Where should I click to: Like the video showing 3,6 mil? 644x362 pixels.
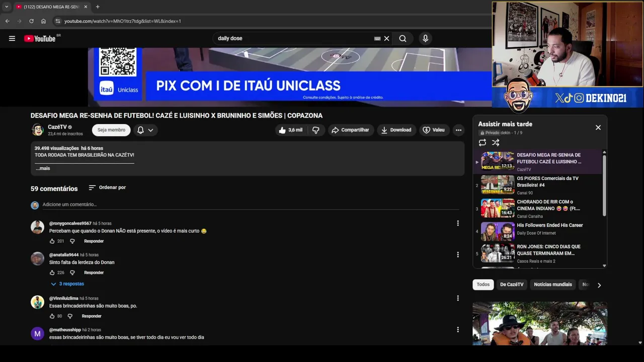click(x=290, y=130)
